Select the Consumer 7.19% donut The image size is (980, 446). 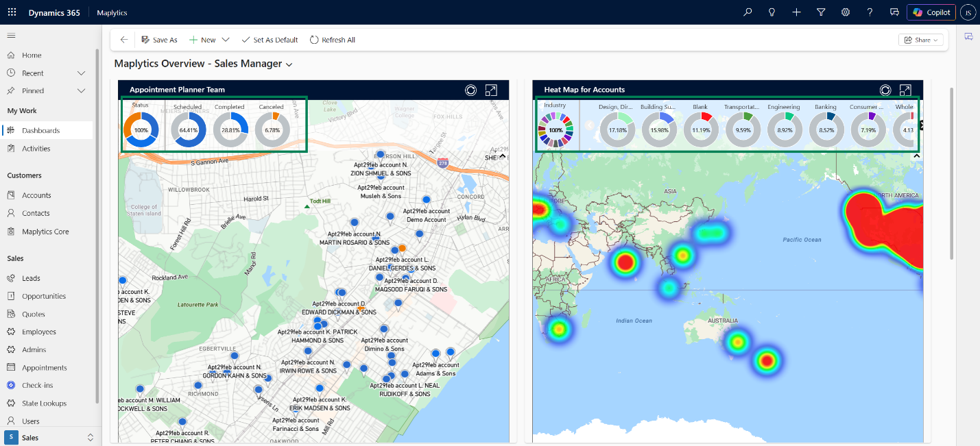pyautogui.click(x=868, y=129)
